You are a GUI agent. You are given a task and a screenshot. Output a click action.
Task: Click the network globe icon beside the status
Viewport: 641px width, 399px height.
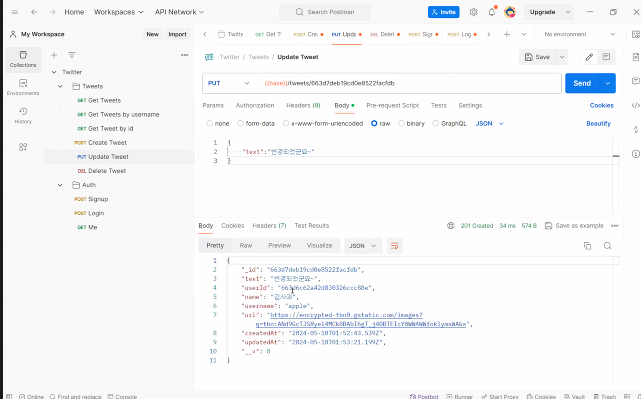point(450,226)
